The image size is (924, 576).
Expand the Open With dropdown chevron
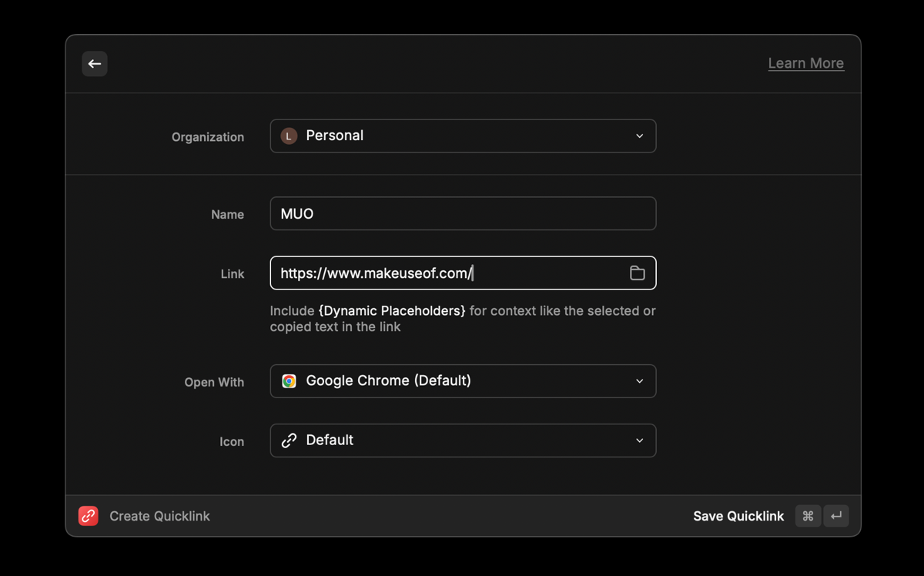click(x=639, y=381)
